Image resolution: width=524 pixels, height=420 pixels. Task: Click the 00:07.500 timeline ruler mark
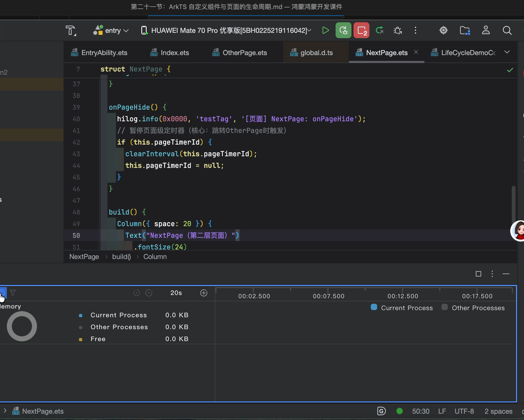pos(328,296)
